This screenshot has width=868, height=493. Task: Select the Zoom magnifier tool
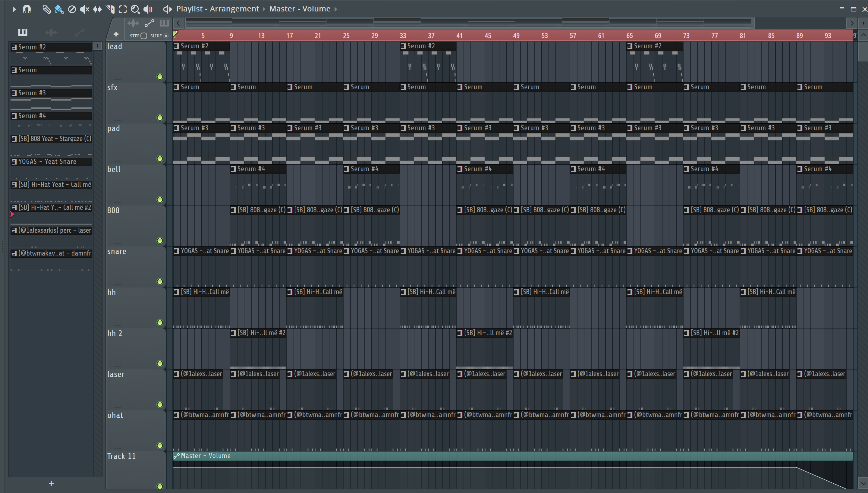(x=135, y=9)
